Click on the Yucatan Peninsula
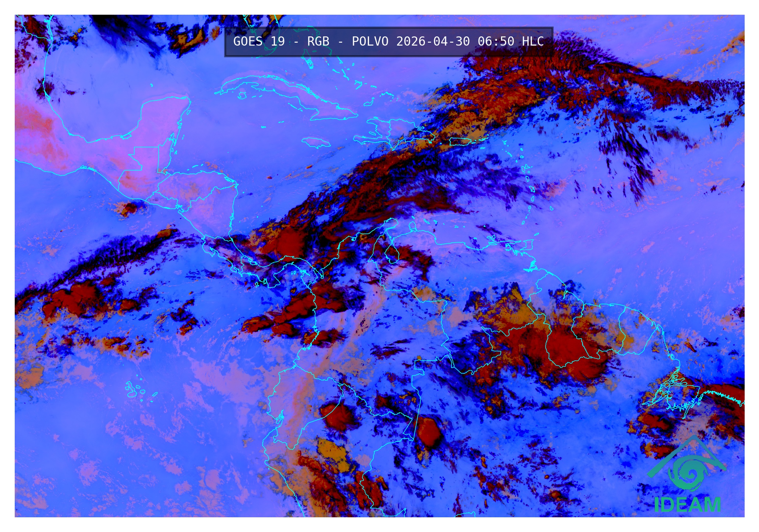The image size is (759, 532). [162, 118]
